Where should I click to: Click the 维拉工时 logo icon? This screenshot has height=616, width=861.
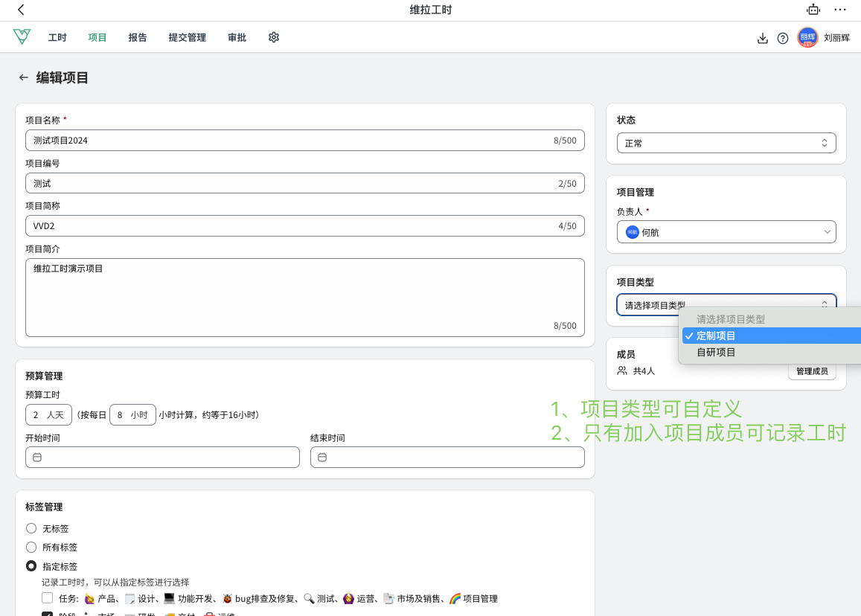tap(22, 37)
